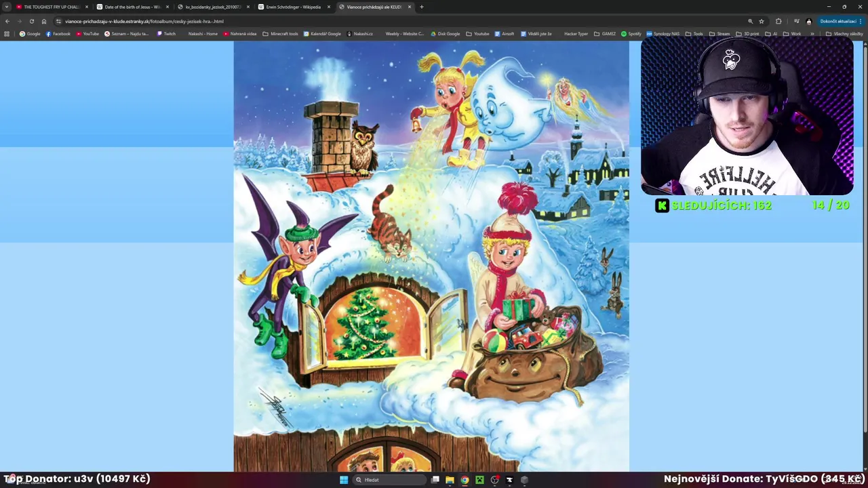Show more bookmarks with the chevron

pos(812,34)
